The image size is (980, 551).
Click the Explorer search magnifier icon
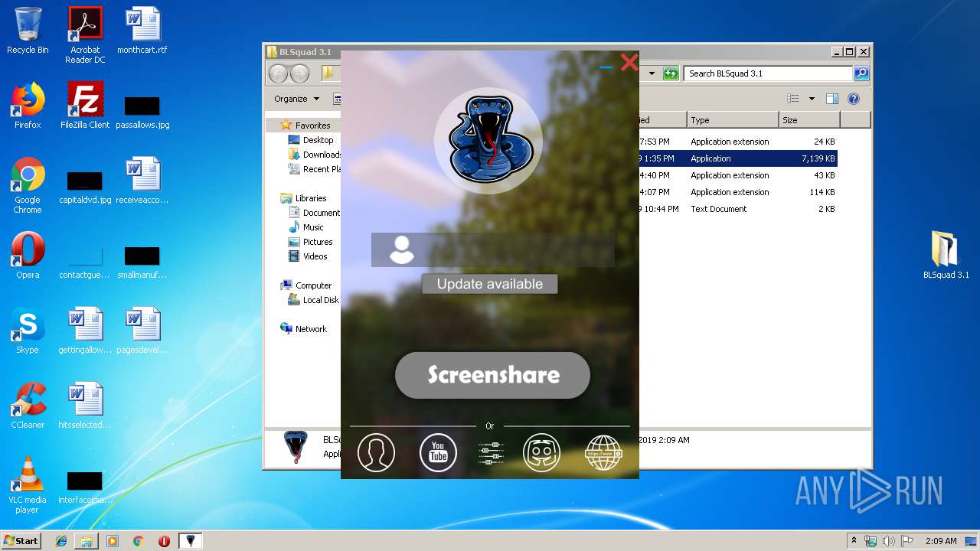(x=861, y=73)
